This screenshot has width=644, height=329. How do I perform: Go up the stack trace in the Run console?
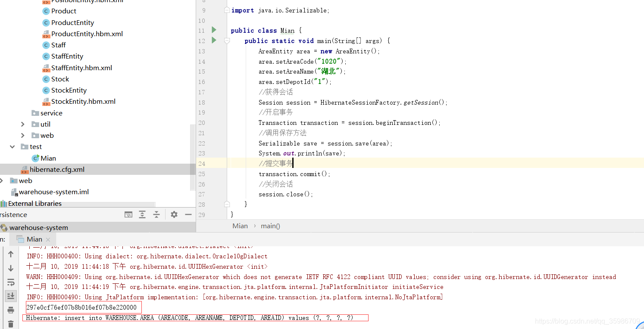point(11,254)
